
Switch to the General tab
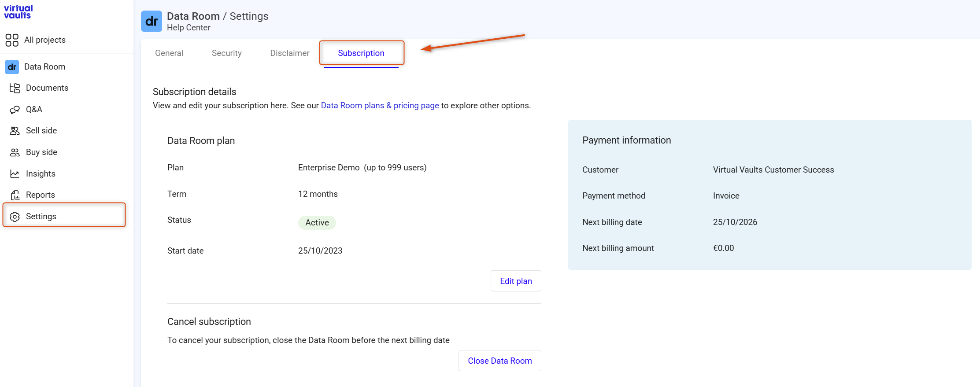[169, 53]
